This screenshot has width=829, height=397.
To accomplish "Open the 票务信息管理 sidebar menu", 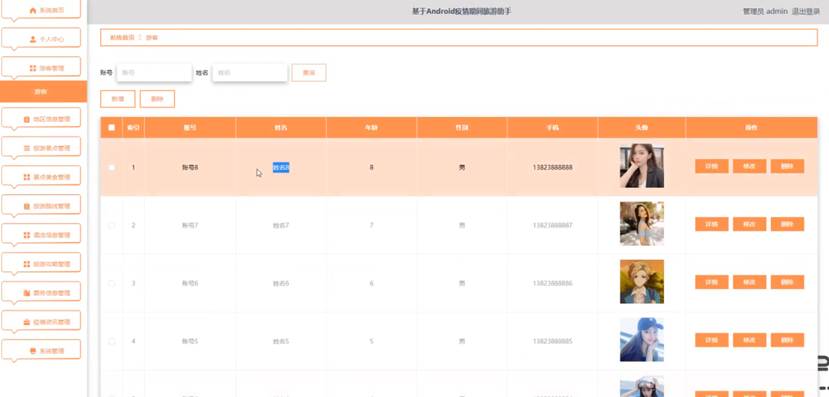I will [41, 292].
